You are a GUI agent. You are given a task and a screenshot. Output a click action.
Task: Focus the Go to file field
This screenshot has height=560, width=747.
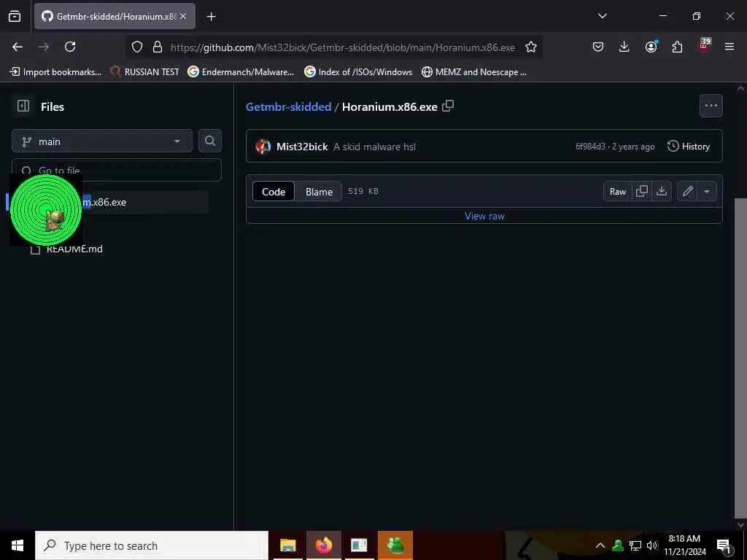[117, 170]
